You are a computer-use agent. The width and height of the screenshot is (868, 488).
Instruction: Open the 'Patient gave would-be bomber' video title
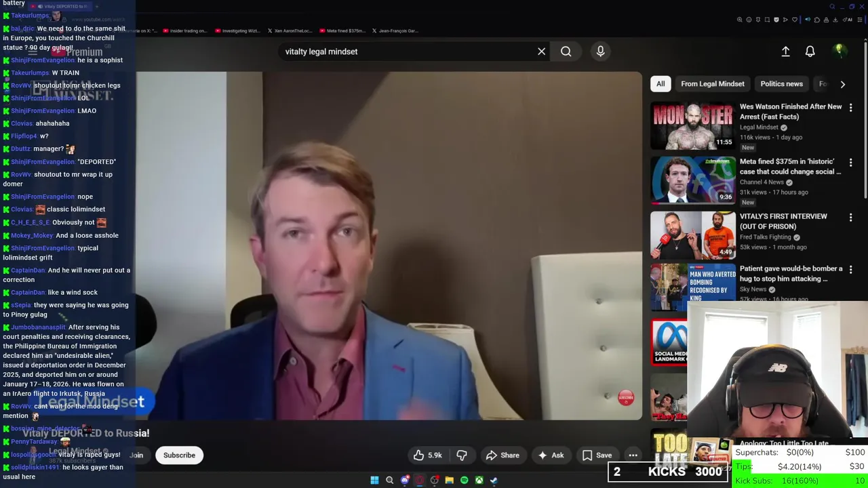click(791, 274)
